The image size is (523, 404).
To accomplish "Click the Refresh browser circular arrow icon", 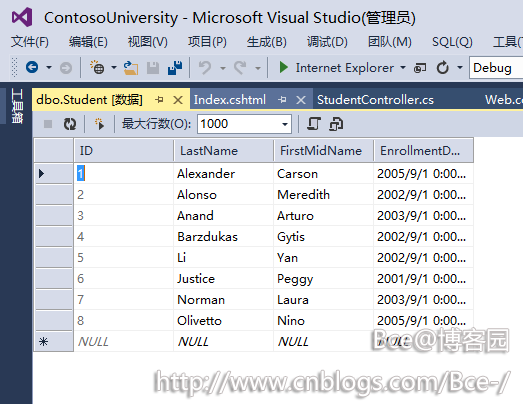I will click(443, 68).
